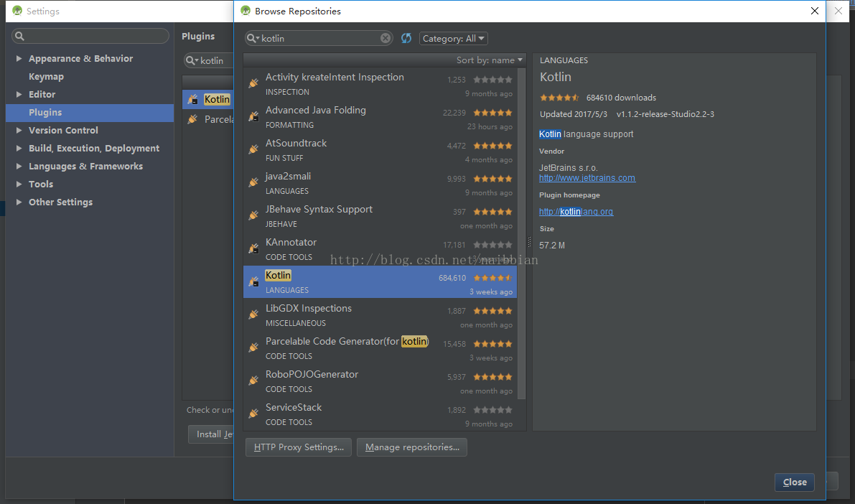Click HTTP Proxy Settings button
The height and width of the screenshot is (504, 855).
(298, 447)
